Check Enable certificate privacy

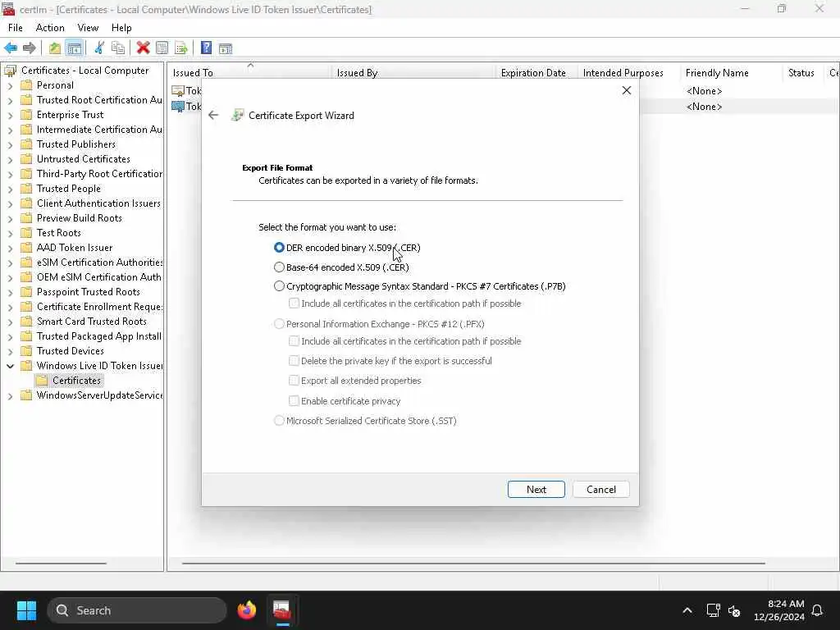click(294, 400)
